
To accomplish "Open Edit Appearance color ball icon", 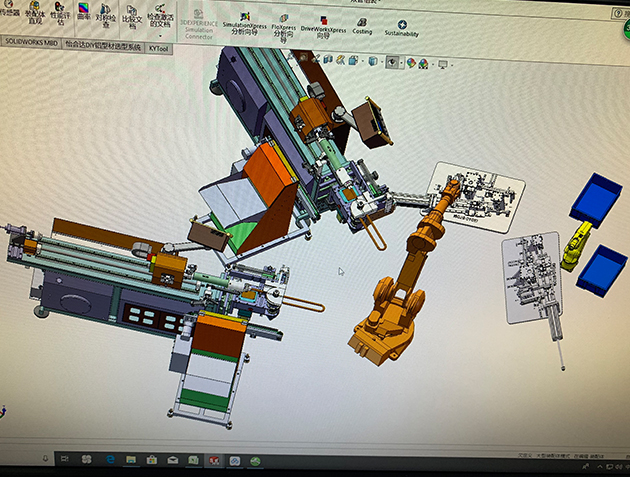I will 410,64.
